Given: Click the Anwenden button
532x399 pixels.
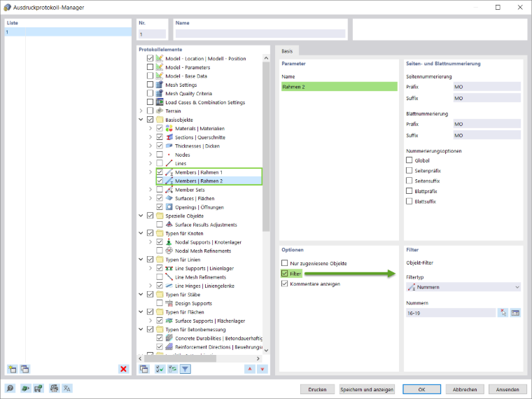Looking at the screenshot, I should pyautogui.click(x=507, y=389).
